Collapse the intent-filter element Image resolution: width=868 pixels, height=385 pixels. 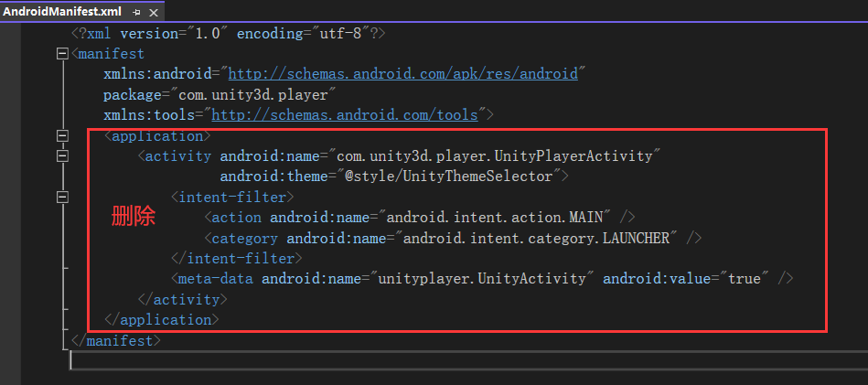(62, 197)
